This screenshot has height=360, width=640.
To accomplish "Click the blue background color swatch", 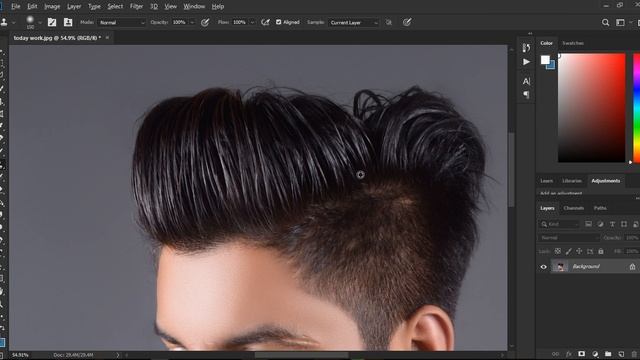I will pyautogui.click(x=551, y=65).
